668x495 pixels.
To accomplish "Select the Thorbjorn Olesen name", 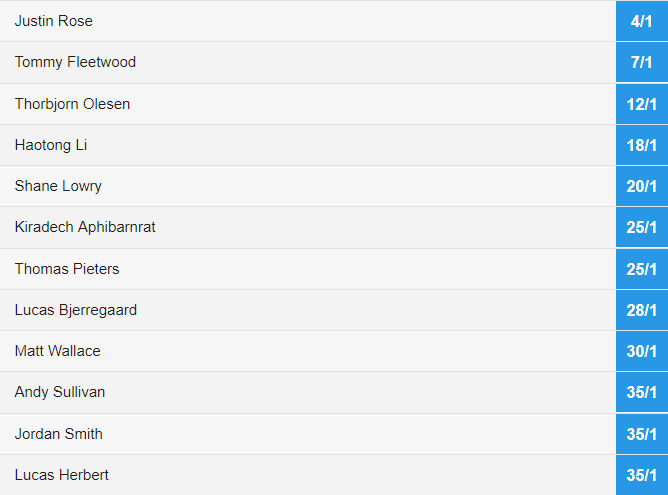I will 72,104.
